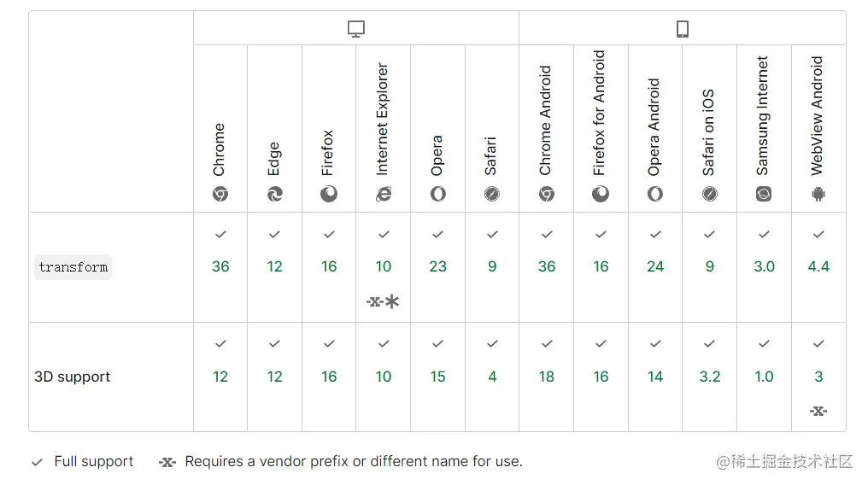Image resolution: width=868 pixels, height=485 pixels.
Task: Expand Internet Explorer transform prefix notes
Action: coord(384,301)
